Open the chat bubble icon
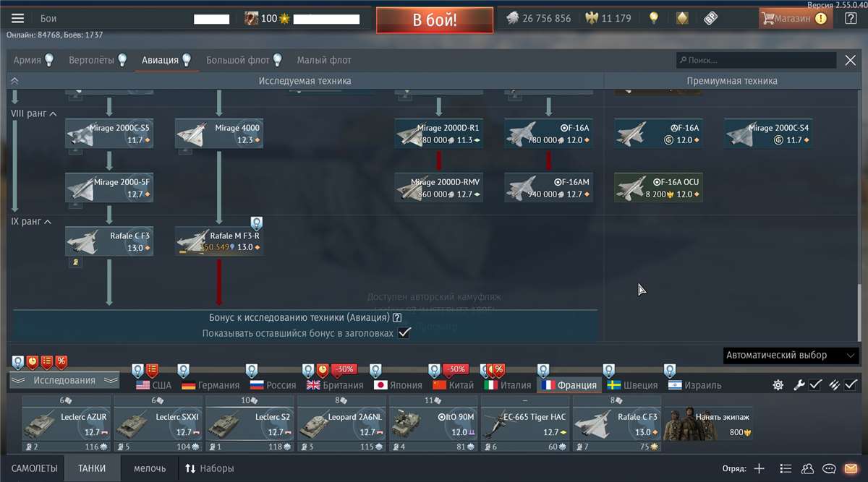The image size is (868, 482). [830, 468]
